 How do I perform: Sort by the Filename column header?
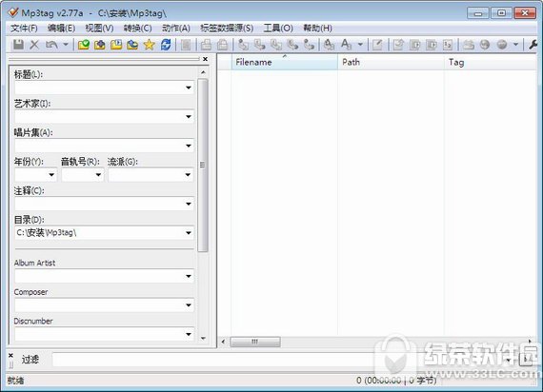[284, 62]
